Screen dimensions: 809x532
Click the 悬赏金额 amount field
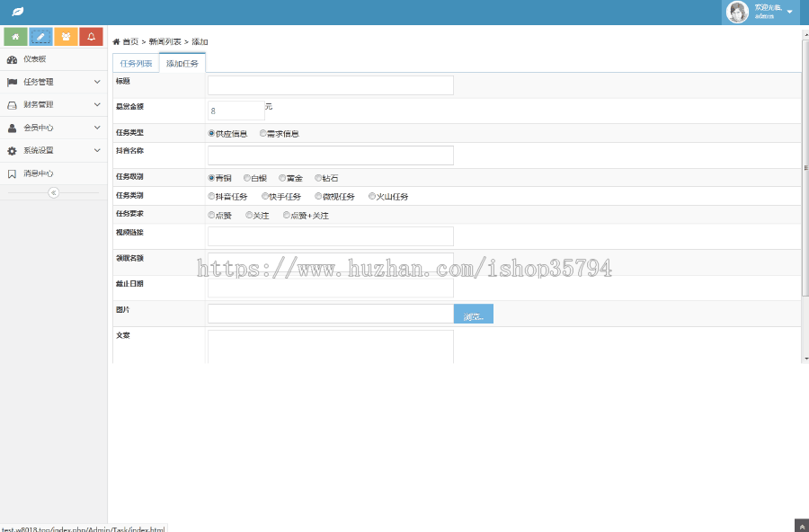click(x=236, y=111)
